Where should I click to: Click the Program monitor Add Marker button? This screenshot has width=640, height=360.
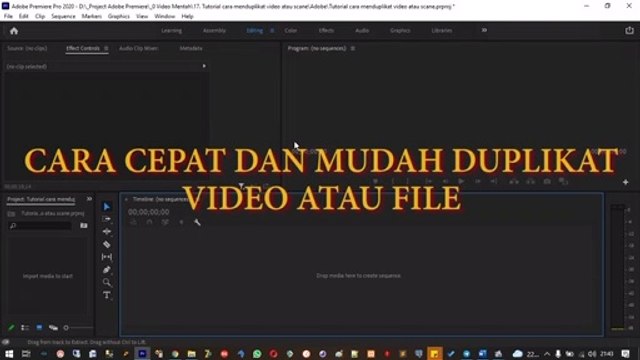[x=376, y=181]
